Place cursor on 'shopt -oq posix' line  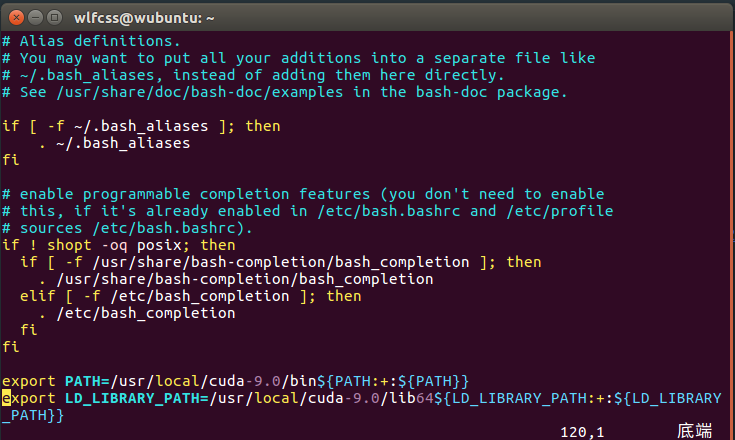(118, 245)
